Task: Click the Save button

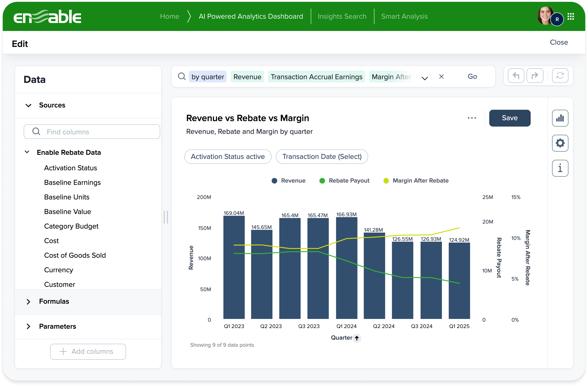Action: pos(509,118)
